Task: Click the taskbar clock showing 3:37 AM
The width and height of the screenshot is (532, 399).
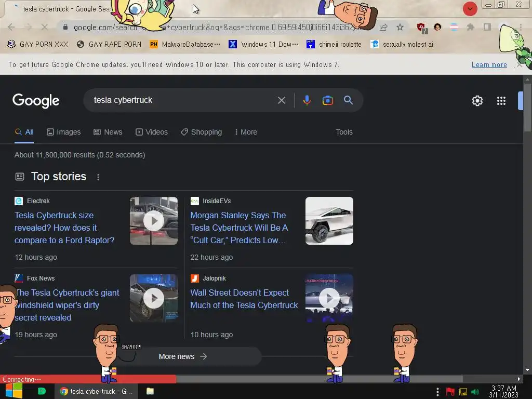Action: pyautogui.click(x=503, y=392)
